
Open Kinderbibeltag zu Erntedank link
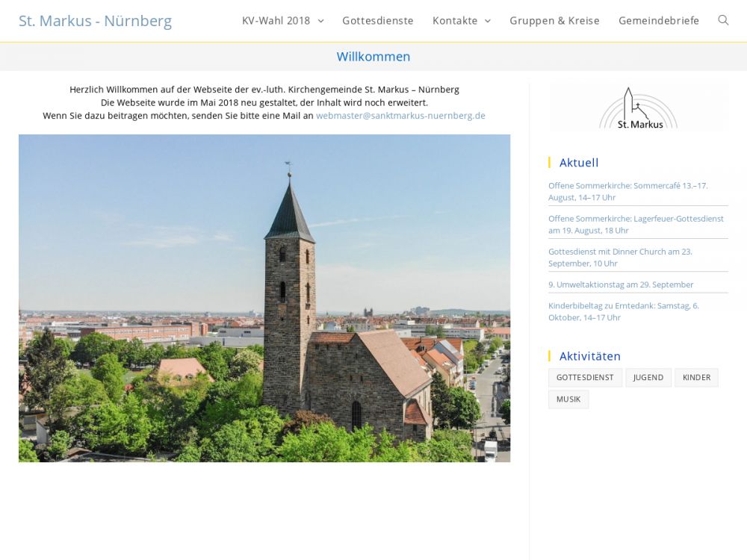(623, 311)
